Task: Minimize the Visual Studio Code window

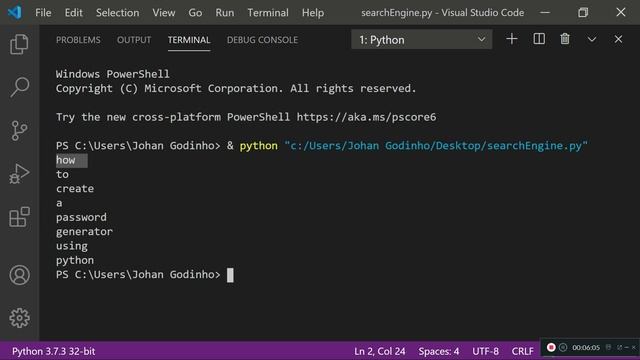Action: 545,12
